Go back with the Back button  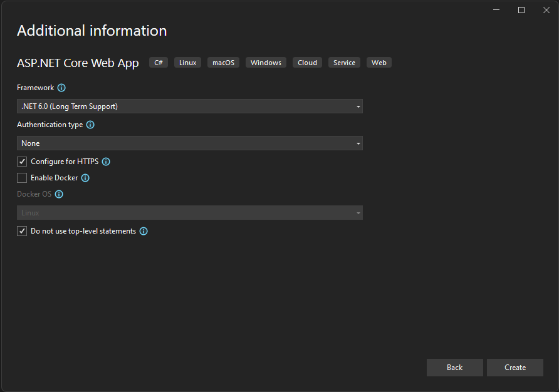pyautogui.click(x=454, y=368)
